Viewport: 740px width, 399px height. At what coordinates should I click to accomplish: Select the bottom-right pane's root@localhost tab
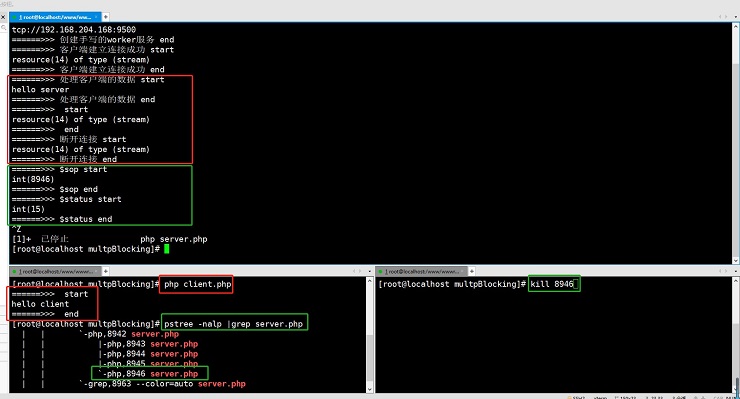click(x=421, y=272)
